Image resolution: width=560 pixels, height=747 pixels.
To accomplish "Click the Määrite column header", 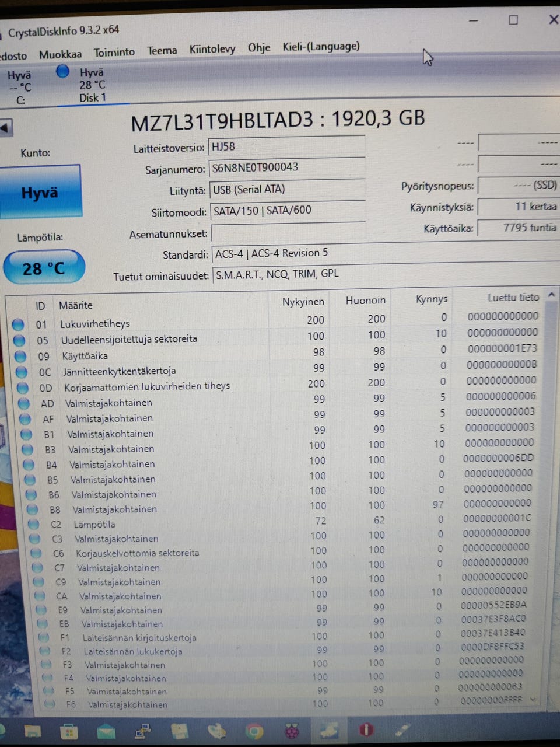I will click(76, 305).
